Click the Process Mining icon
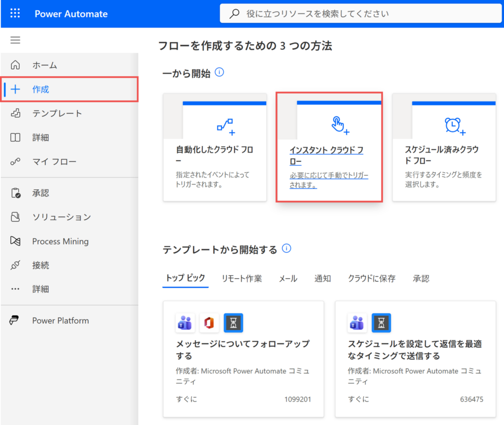Image resolution: width=504 pixels, height=425 pixels. click(x=15, y=242)
